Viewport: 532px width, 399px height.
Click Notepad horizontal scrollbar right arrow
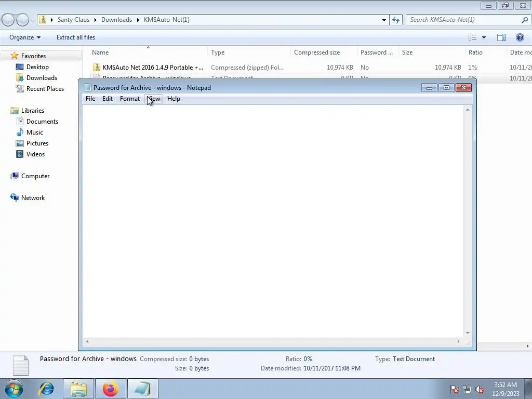458,342
